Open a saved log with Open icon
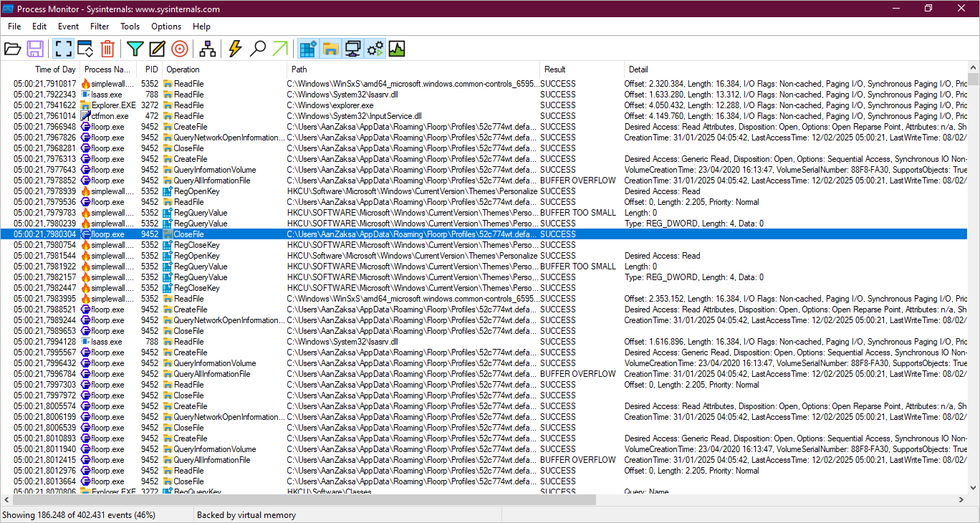The width and height of the screenshot is (980, 523). [x=12, y=49]
